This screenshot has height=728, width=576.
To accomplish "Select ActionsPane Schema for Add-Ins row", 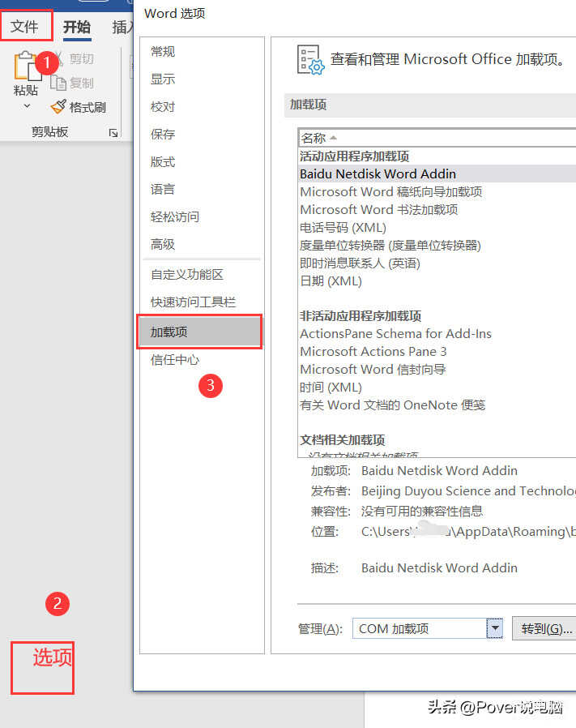I will (437, 333).
